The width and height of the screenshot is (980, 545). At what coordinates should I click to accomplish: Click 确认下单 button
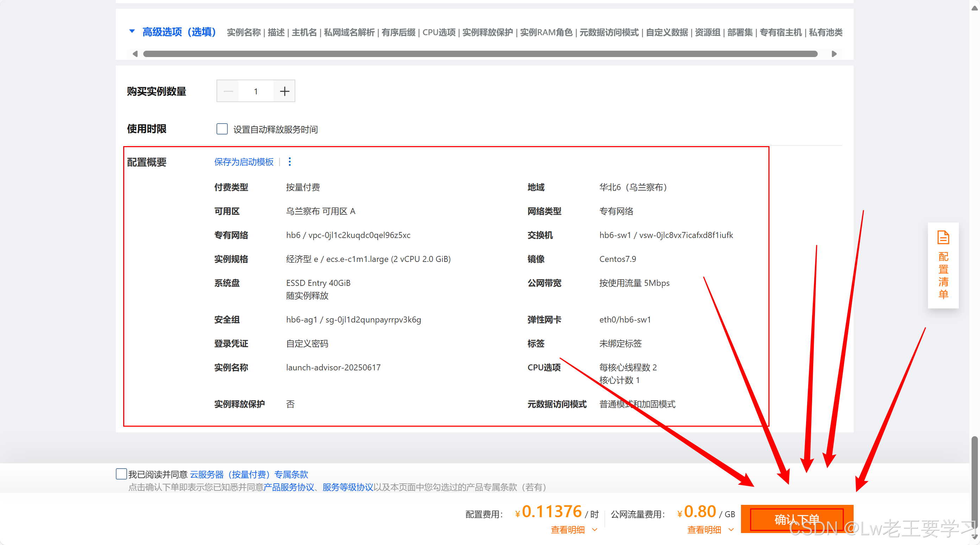797,519
